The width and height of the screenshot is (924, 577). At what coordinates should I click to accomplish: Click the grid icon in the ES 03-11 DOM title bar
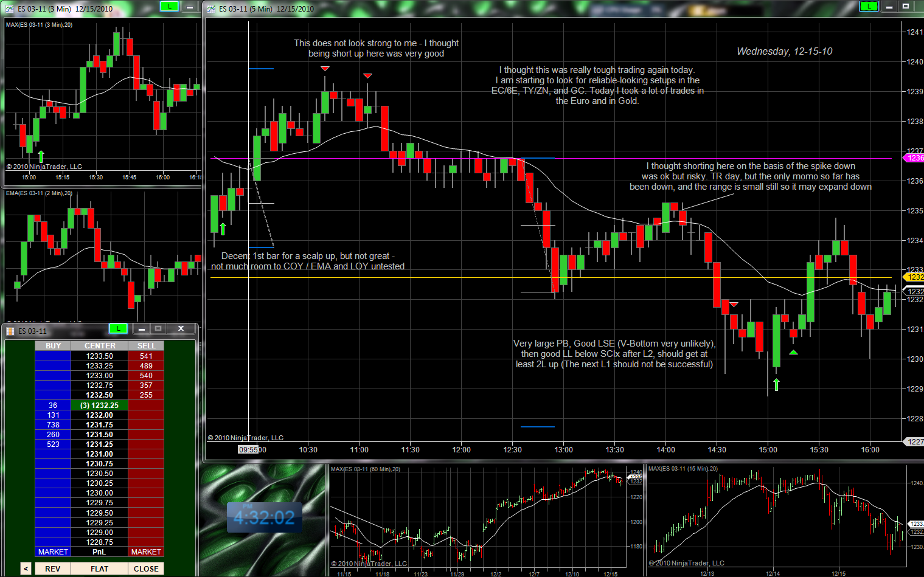tap(10, 331)
